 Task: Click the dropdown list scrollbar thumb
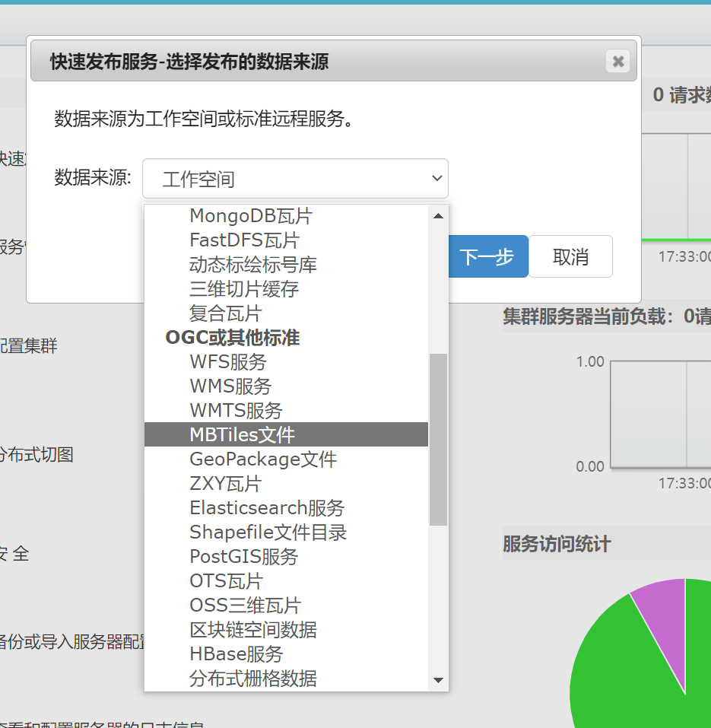click(x=438, y=440)
